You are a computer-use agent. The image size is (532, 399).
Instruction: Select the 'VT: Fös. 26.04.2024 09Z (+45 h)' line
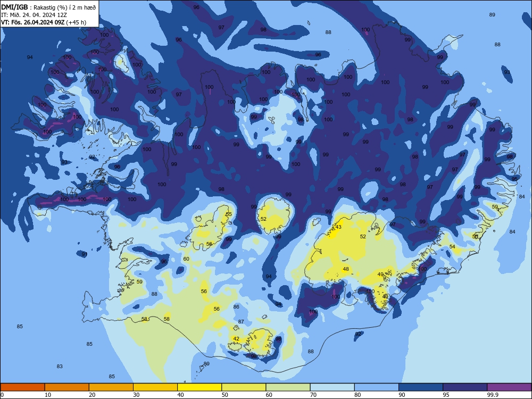click(x=44, y=22)
